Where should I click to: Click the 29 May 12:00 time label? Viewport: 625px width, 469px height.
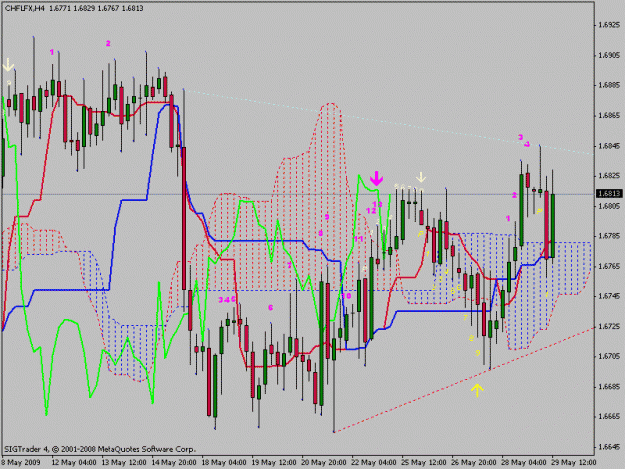pyautogui.click(x=574, y=462)
